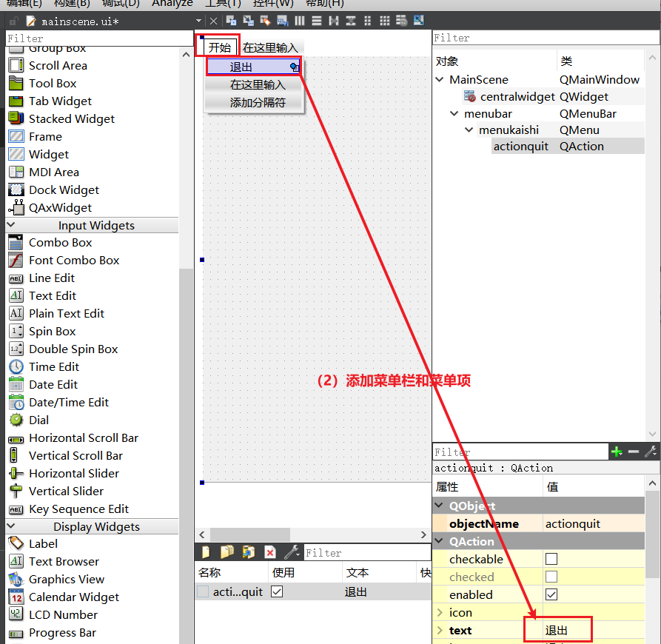
Task: Click the Object Inspector Filter field
Action: 546,38
